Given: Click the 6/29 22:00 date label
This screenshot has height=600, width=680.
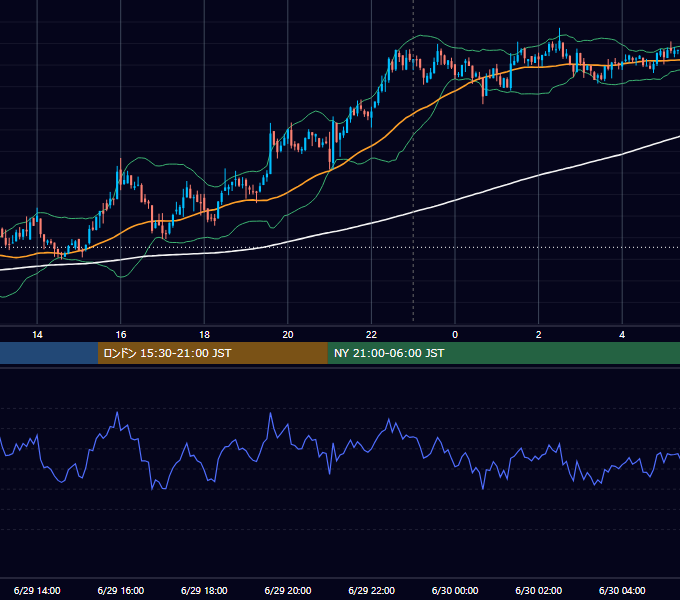Looking at the screenshot, I should [x=372, y=590].
